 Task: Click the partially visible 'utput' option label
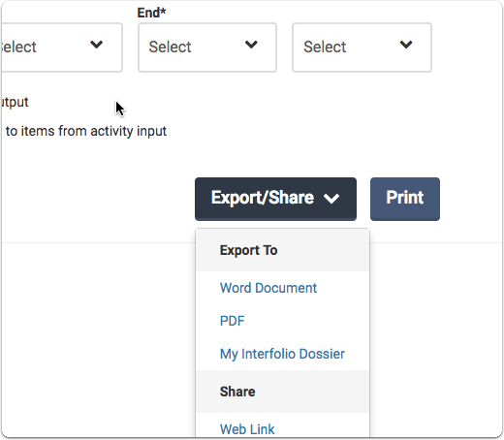click(x=15, y=102)
